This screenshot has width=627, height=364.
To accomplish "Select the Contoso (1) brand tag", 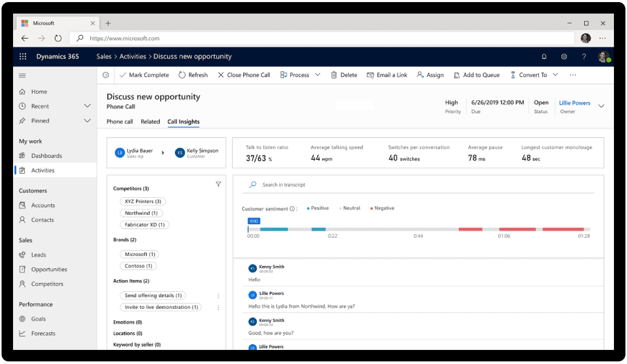I will click(x=138, y=266).
